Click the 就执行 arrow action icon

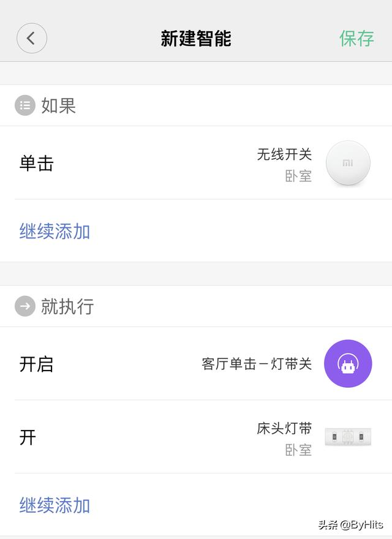click(x=23, y=307)
